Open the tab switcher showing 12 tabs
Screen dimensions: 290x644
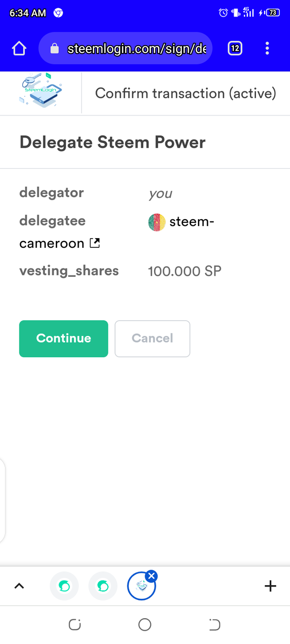coord(235,48)
